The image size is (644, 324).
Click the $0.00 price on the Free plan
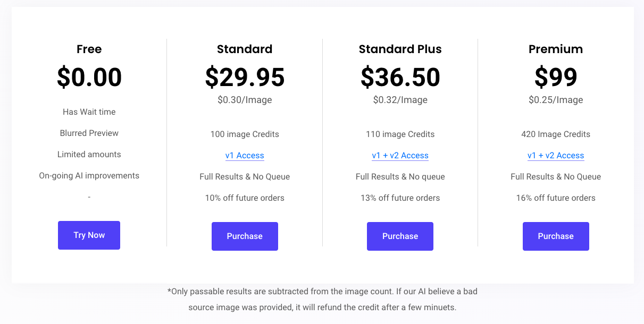point(89,76)
